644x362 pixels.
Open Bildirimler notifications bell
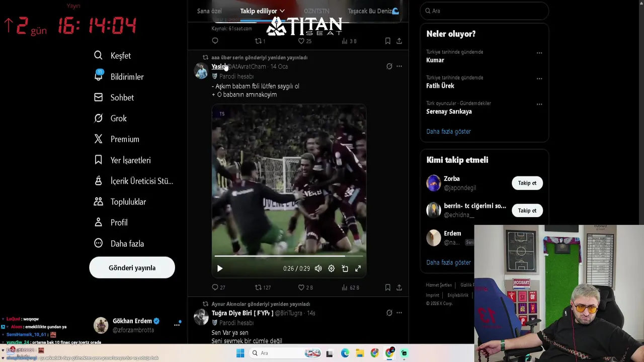click(x=119, y=76)
